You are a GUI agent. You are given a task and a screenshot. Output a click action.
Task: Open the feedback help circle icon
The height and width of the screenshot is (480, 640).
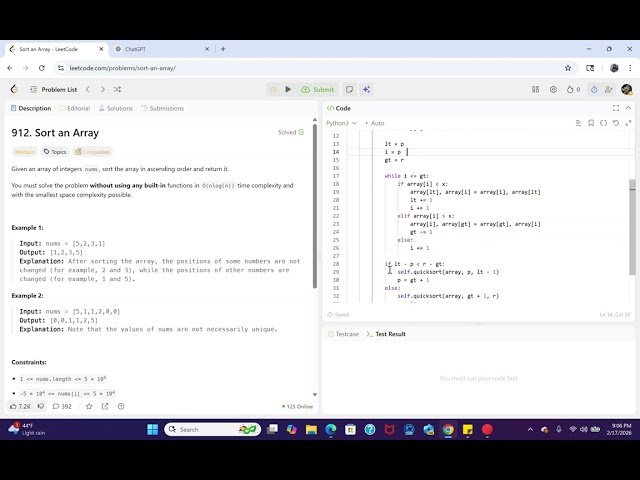click(121, 407)
